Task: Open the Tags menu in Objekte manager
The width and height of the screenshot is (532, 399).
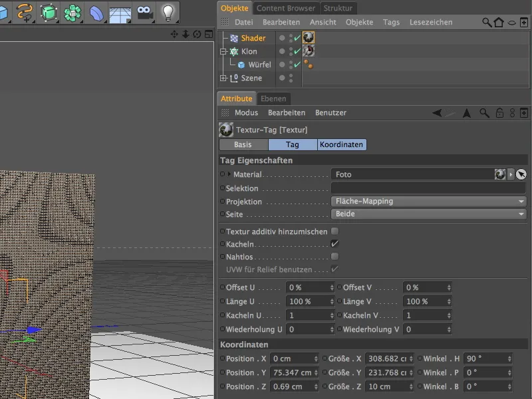Action: point(391,23)
